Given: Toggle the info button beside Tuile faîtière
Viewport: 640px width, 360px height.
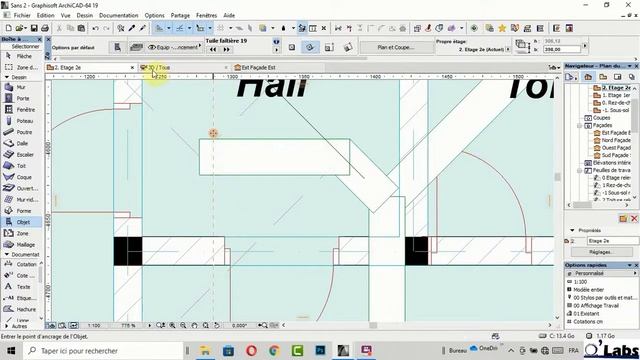Looking at the screenshot, I should tap(276, 42).
